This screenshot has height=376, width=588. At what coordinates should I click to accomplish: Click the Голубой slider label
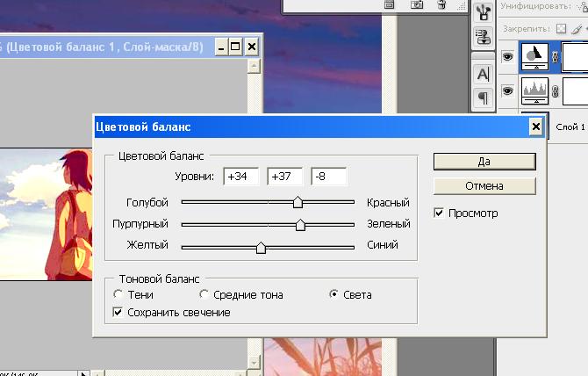147,203
